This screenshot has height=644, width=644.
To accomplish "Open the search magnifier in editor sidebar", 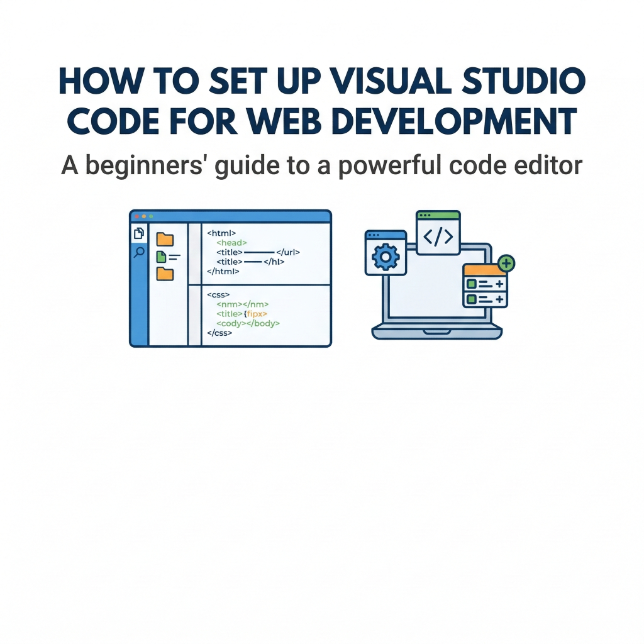I will [x=139, y=253].
